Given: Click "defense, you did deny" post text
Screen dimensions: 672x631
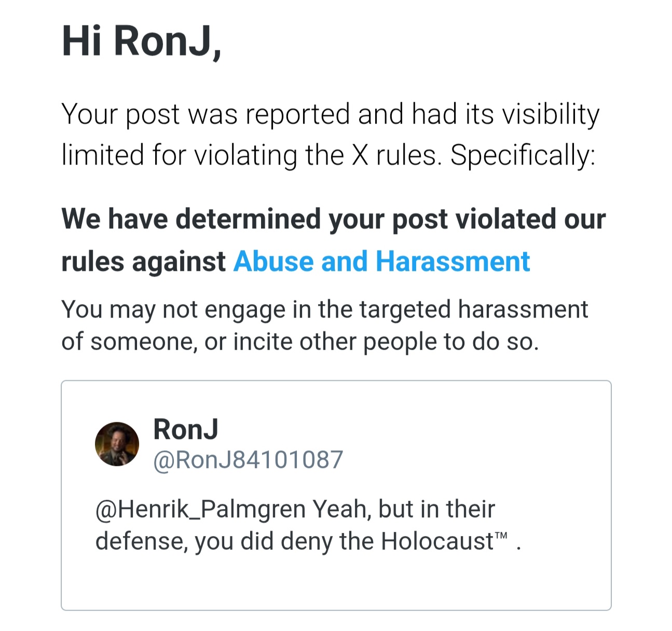Looking at the screenshot, I should pos(214,542).
